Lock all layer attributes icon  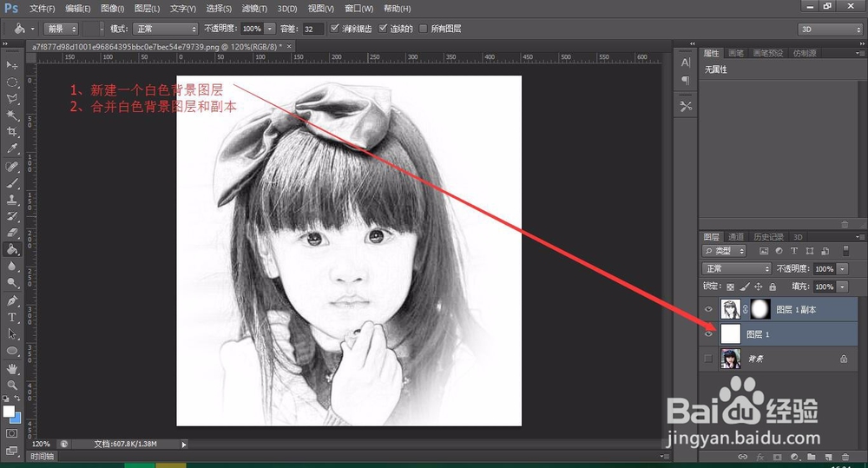[773, 287]
